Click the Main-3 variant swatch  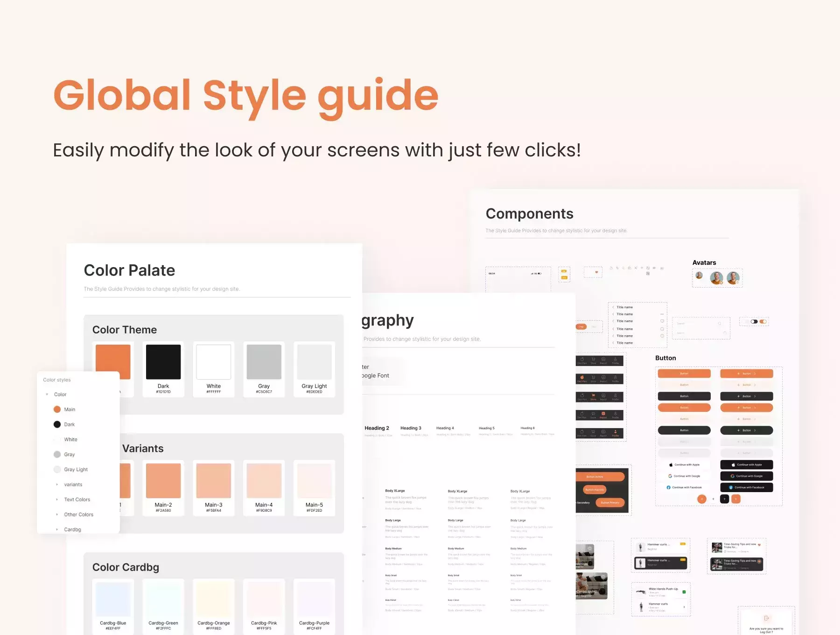click(214, 481)
